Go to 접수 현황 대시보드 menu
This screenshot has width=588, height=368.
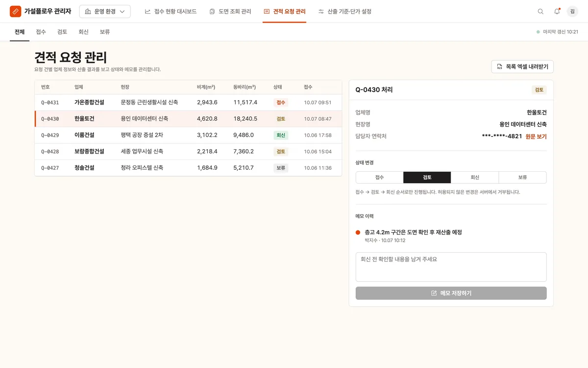tap(171, 11)
